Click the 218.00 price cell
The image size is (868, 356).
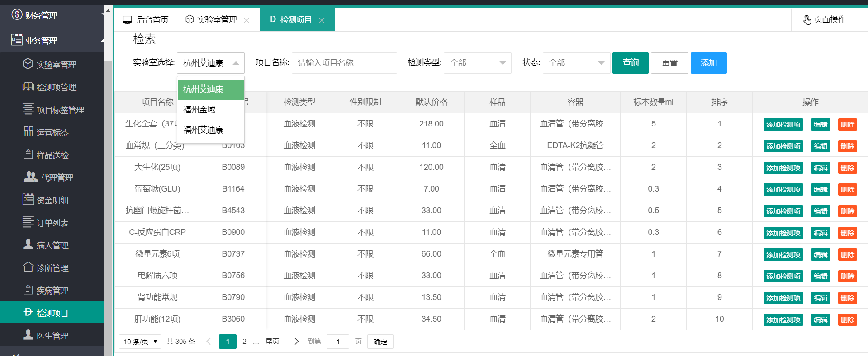(x=432, y=124)
